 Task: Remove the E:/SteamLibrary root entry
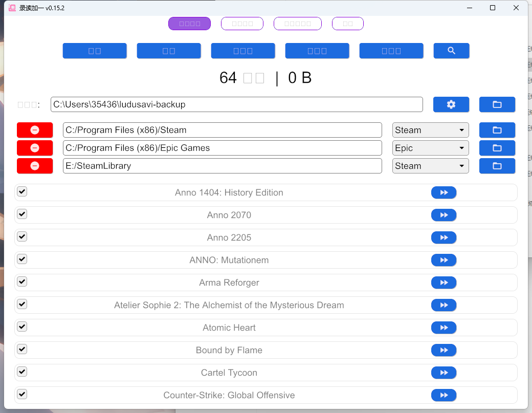[35, 166]
